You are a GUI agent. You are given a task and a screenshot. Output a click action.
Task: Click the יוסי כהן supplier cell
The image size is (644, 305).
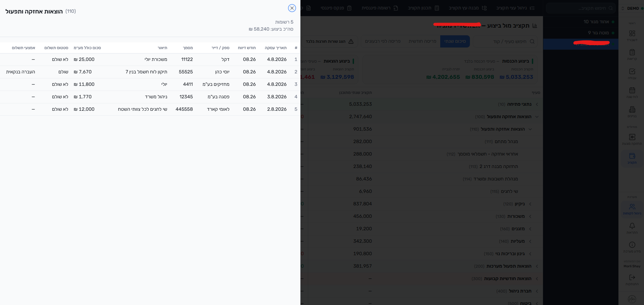tap(222, 72)
